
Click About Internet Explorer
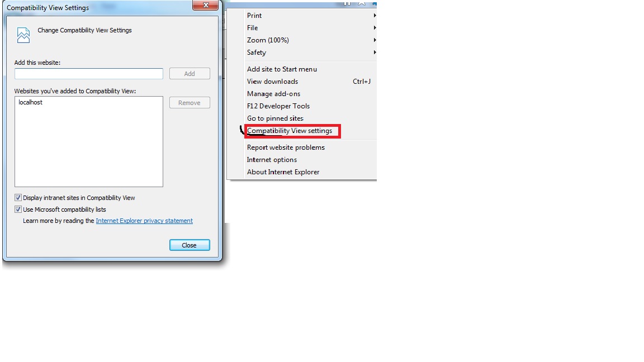pyautogui.click(x=283, y=172)
